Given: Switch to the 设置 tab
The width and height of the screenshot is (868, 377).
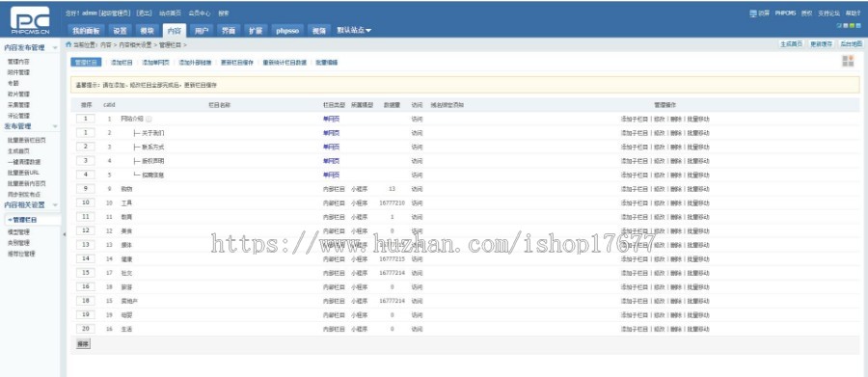Looking at the screenshot, I should pyautogui.click(x=121, y=31).
